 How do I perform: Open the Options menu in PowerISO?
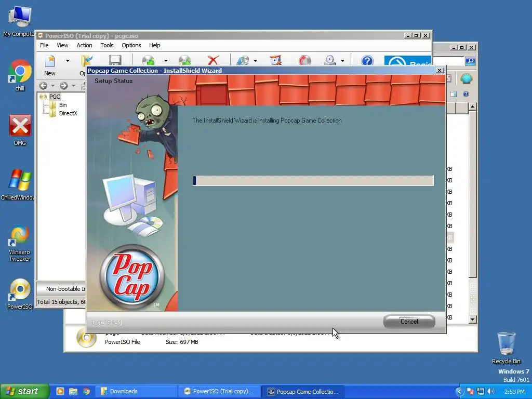click(131, 45)
